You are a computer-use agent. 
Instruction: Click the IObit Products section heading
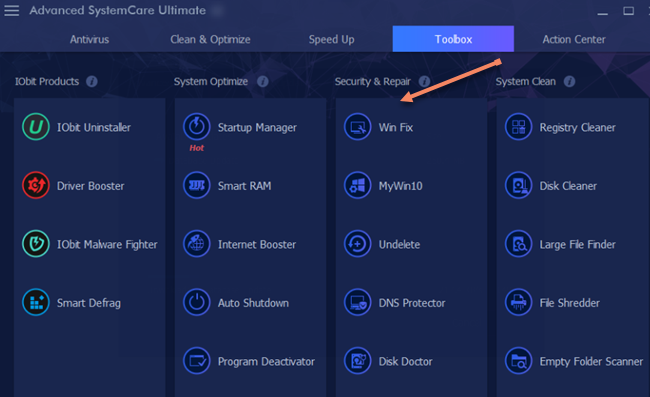(x=47, y=81)
